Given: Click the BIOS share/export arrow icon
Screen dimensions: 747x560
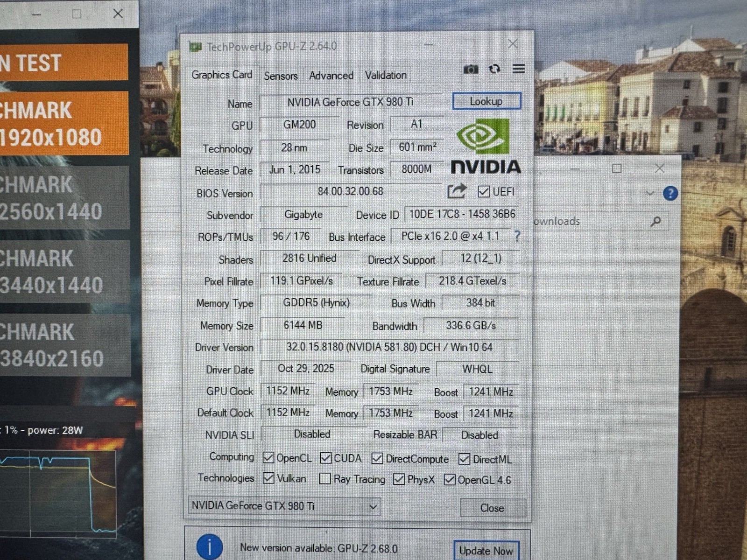Looking at the screenshot, I should tap(457, 191).
